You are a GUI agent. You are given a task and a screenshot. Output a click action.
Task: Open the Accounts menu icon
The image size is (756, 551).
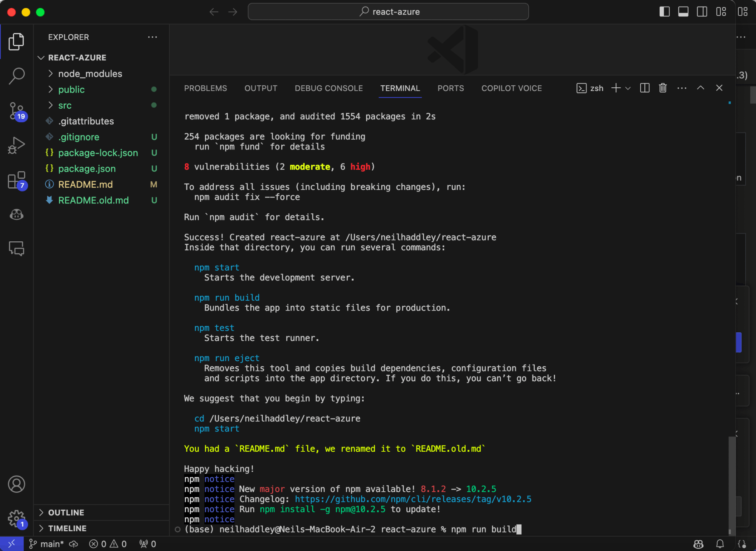pyautogui.click(x=16, y=484)
